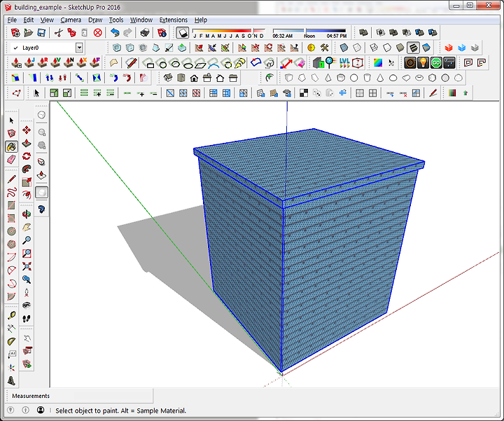
Task: Select the arrow Select tool
Action: click(12, 120)
